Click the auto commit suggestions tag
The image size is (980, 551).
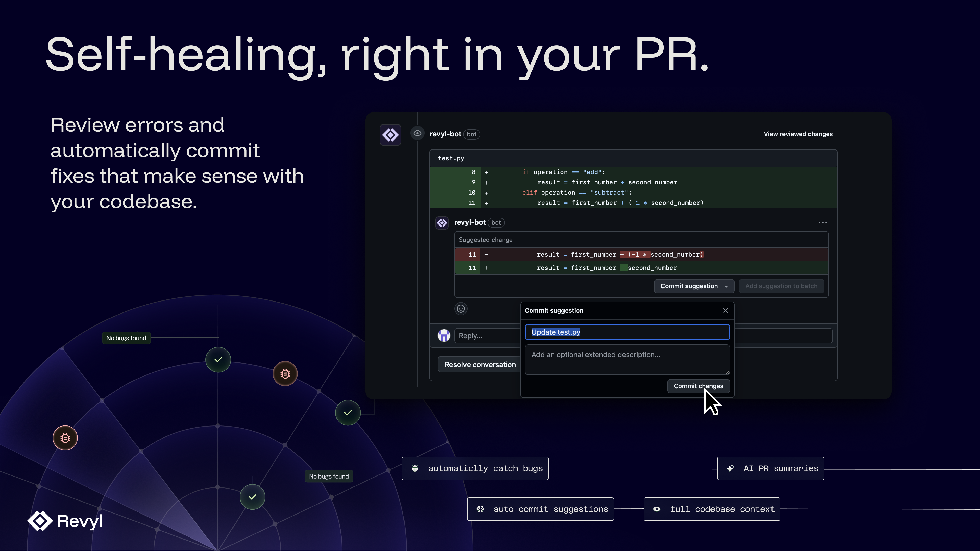(x=540, y=509)
